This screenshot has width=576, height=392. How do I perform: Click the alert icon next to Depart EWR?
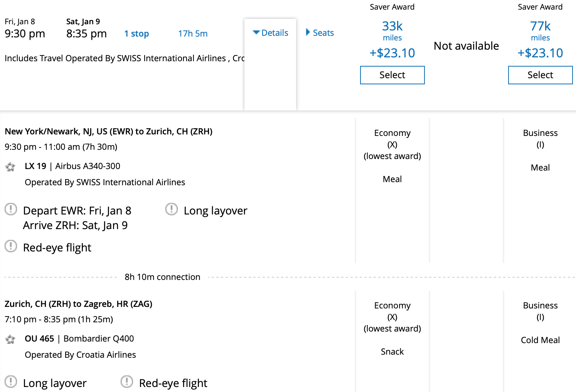pos(11,209)
